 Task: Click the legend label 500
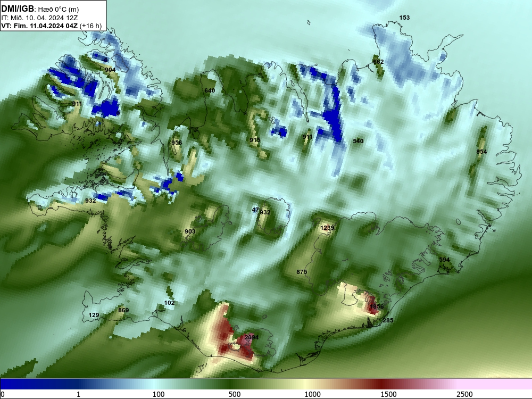(x=235, y=394)
